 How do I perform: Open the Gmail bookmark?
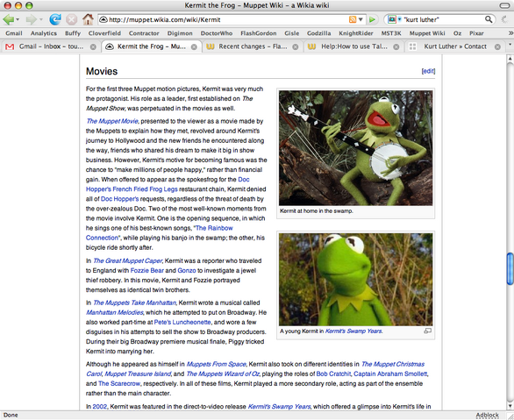[x=14, y=33]
